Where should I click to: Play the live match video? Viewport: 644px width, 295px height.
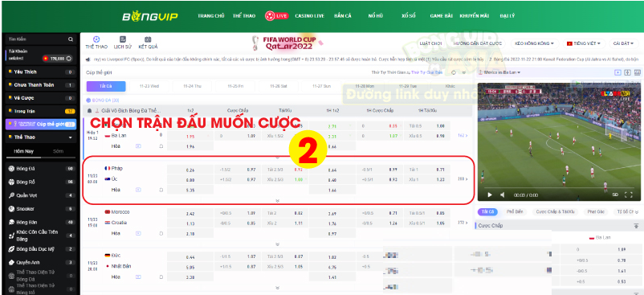(x=490, y=195)
